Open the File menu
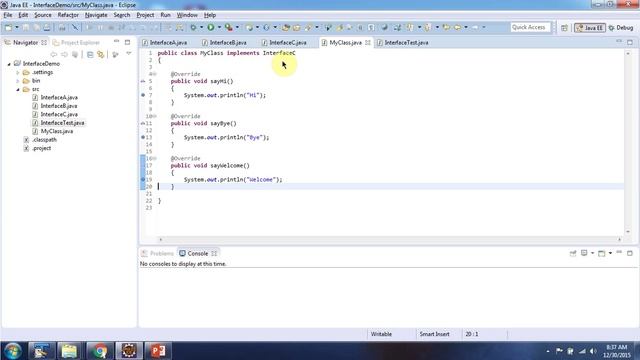The width and height of the screenshot is (640, 360). [8, 15]
